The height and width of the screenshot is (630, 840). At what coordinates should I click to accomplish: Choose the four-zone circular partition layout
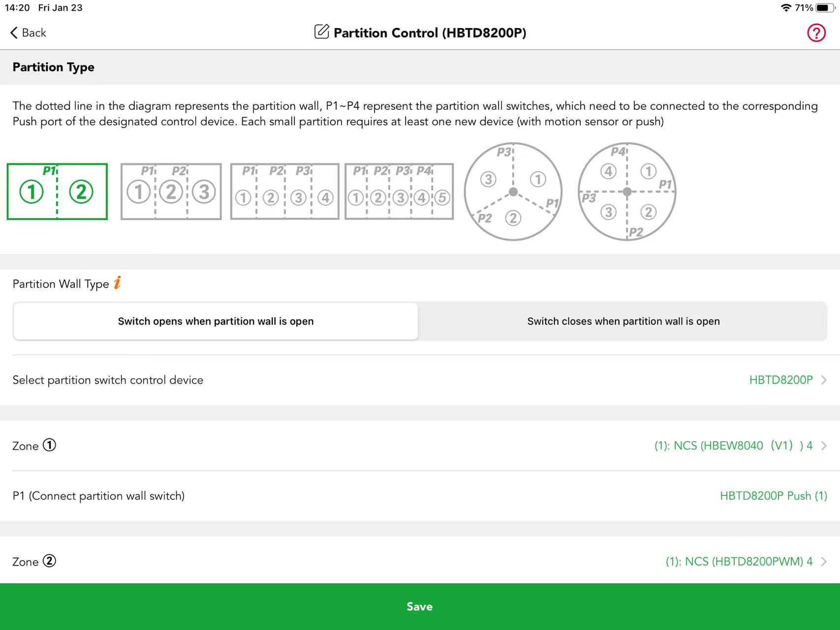coord(627,191)
